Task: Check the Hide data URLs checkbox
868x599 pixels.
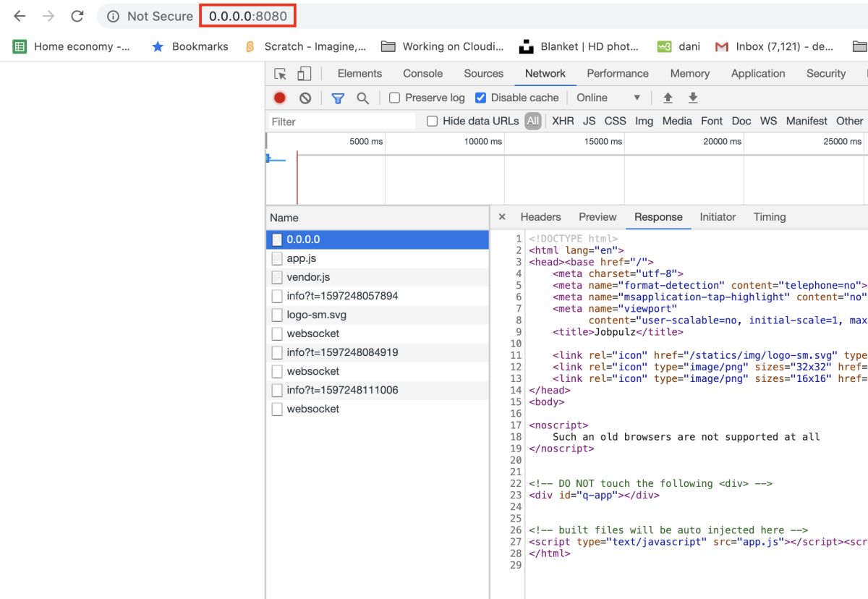Action: (433, 122)
